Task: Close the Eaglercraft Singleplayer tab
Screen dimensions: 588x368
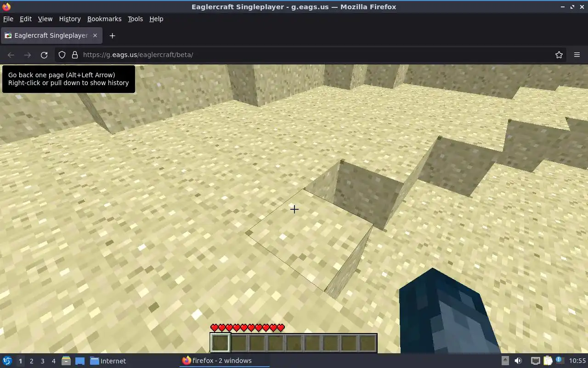Action: click(95, 35)
